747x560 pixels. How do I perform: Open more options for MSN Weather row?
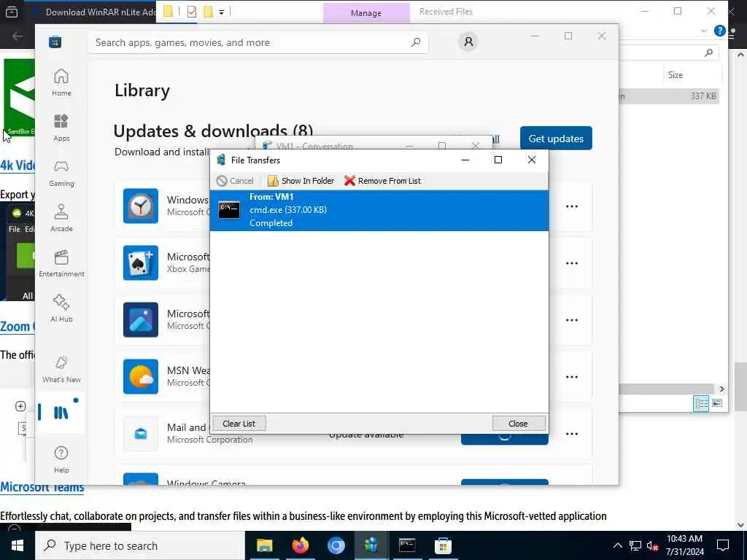click(x=572, y=377)
